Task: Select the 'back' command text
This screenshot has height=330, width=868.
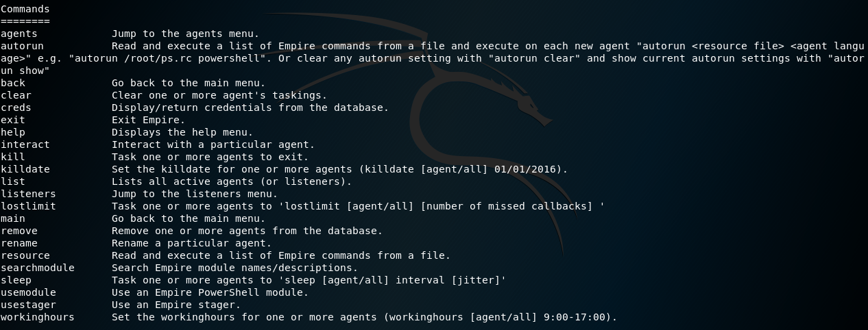Action: [x=13, y=83]
